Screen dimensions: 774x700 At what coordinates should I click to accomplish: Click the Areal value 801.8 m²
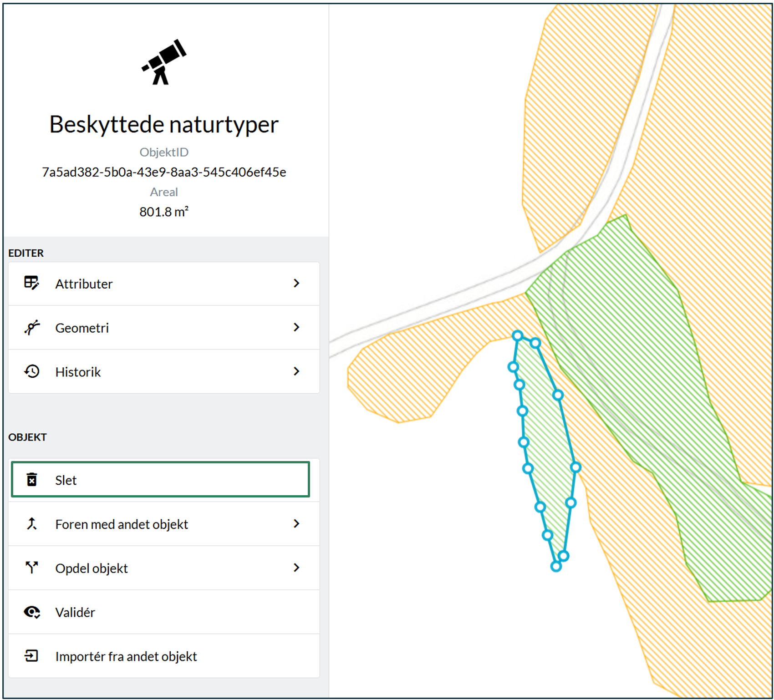pos(164,211)
